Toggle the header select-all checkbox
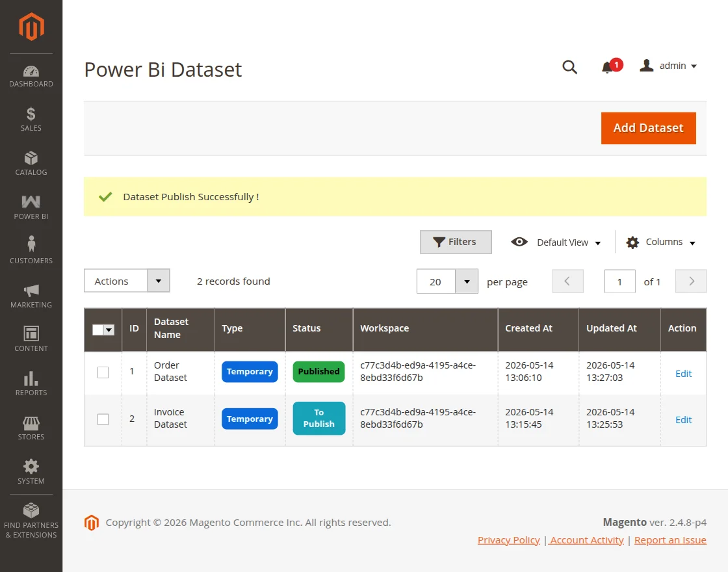 click(97, 330)
